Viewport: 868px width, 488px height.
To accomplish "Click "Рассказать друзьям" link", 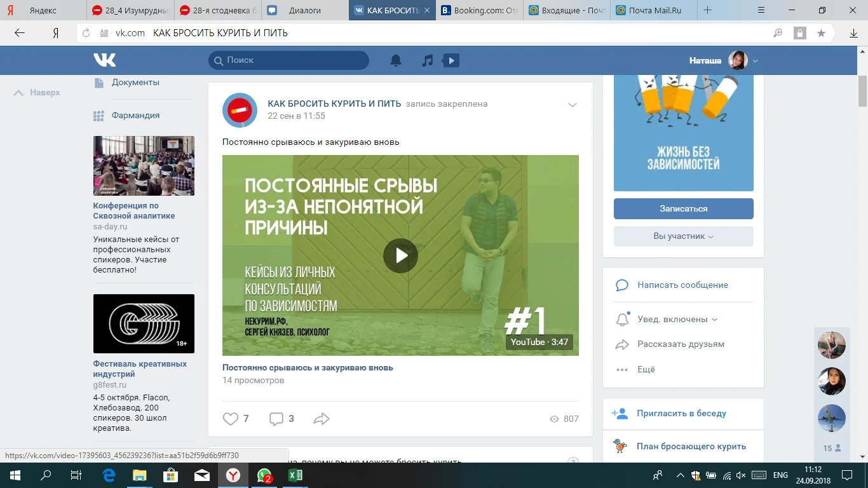I will [681, 344].
